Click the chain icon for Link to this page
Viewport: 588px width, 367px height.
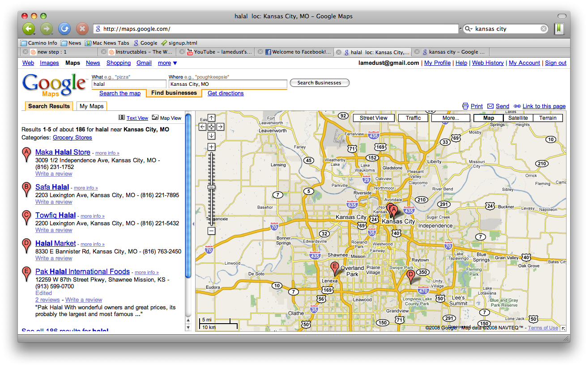[x=517, y=106]
